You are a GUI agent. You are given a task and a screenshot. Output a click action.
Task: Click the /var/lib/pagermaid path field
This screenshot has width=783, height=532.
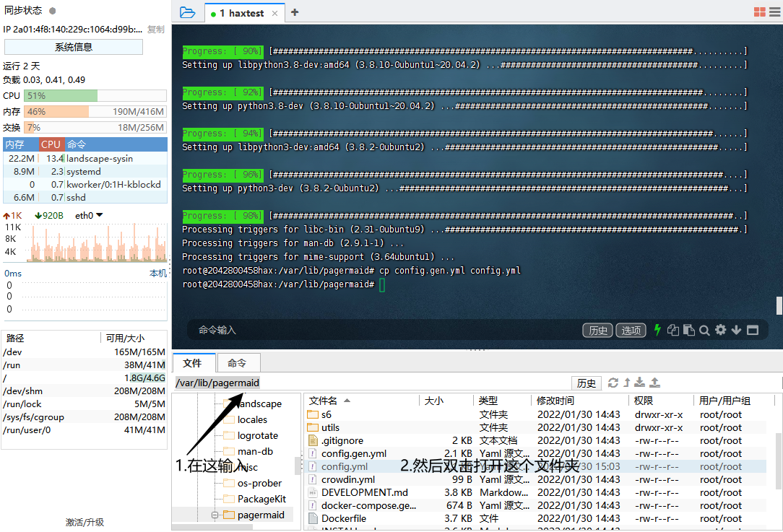tap(372, 383)
